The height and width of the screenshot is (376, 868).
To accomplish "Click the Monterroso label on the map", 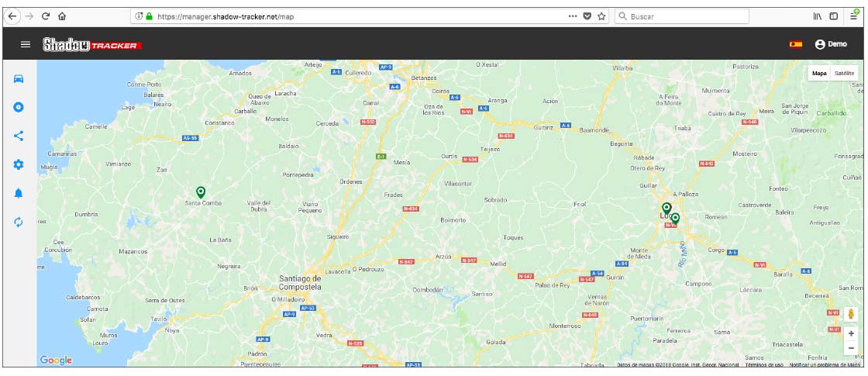I will coord(565,326).
